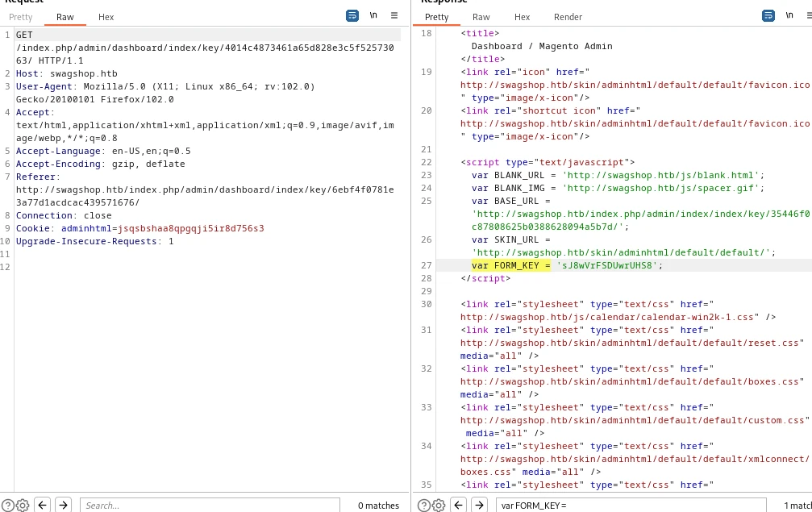Viewport: 812px width, 512px height.
Task: Click Response search field containing 'var FORM_KEY ='
Action: coord(631,506)
